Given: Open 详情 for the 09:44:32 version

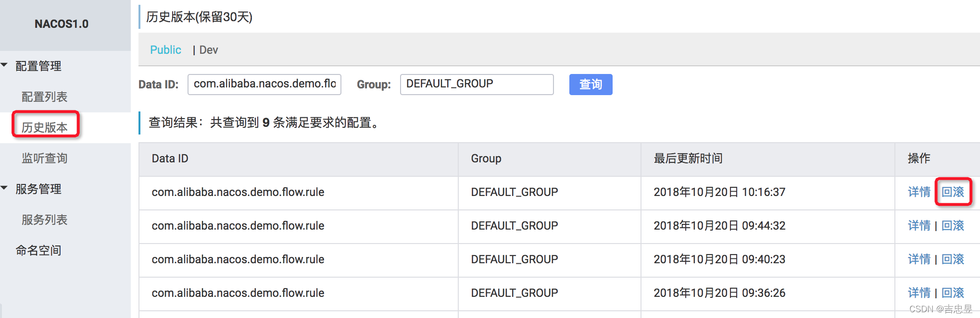Looking at the screenshot, I should coord(919,226).
